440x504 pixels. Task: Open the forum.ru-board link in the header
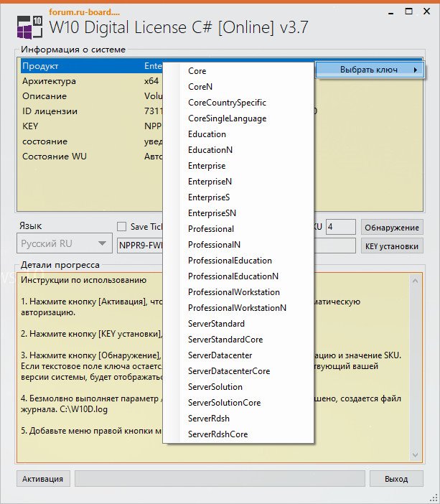[84, 12]
